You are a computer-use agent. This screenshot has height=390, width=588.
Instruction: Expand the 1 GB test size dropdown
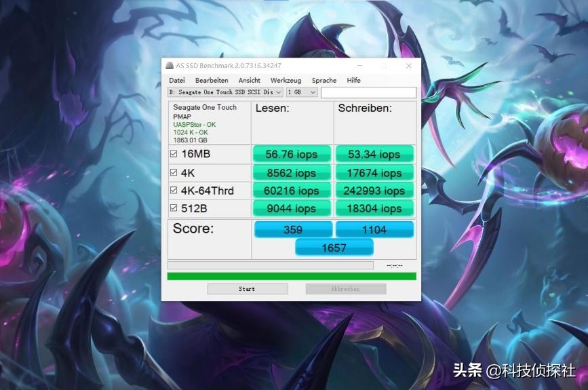pyautogui.click(x=302, y=92)
